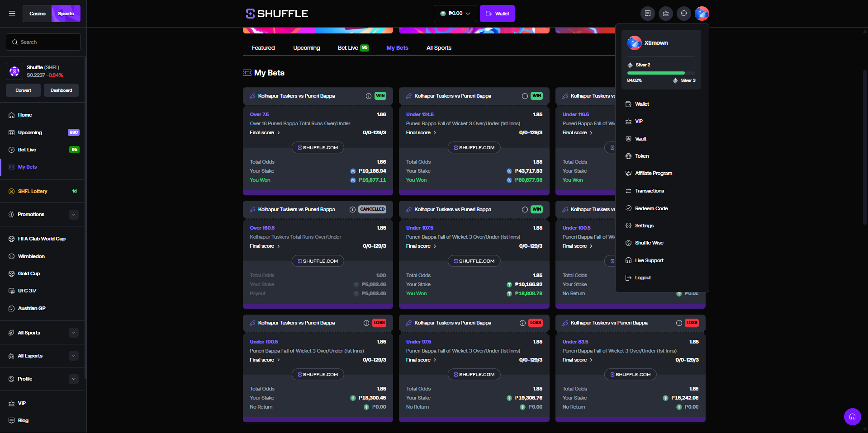
Task: Select the My Bets tab
Action: (397, 48)
